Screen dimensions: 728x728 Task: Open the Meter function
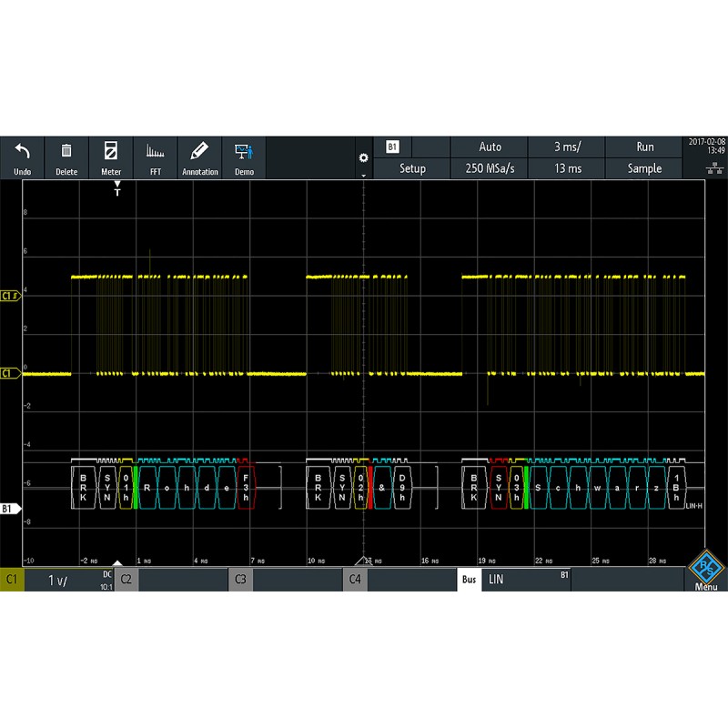coord(110,157)
